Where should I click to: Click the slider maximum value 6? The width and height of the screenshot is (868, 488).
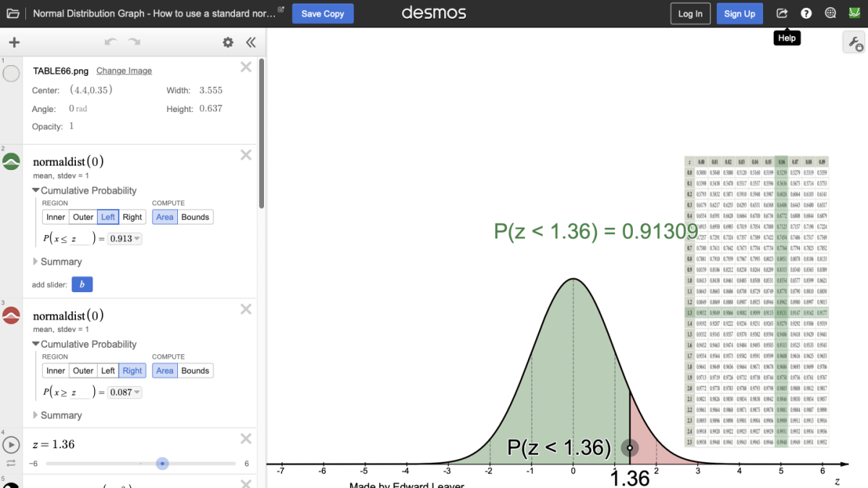coord(247,463)
